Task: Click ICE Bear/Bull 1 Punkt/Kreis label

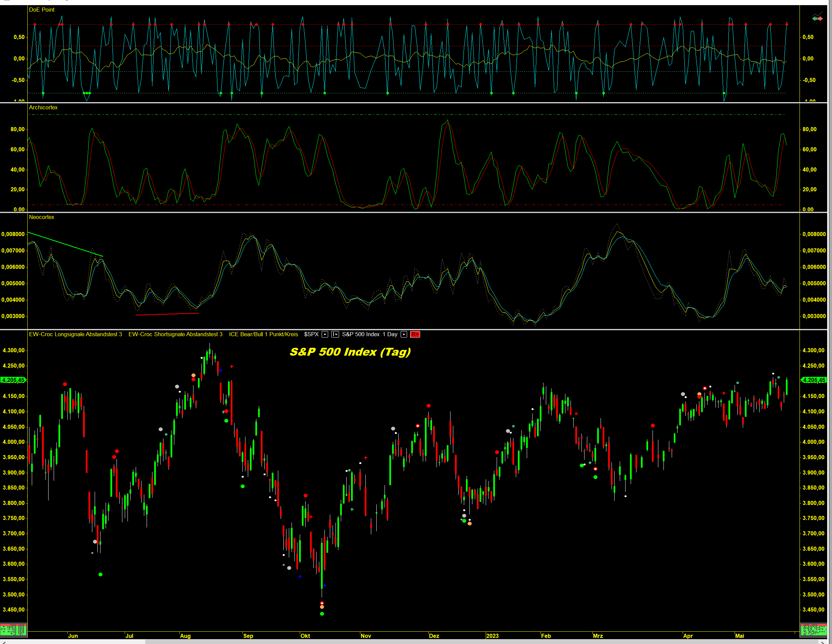Action: click(x=263, y=334)
